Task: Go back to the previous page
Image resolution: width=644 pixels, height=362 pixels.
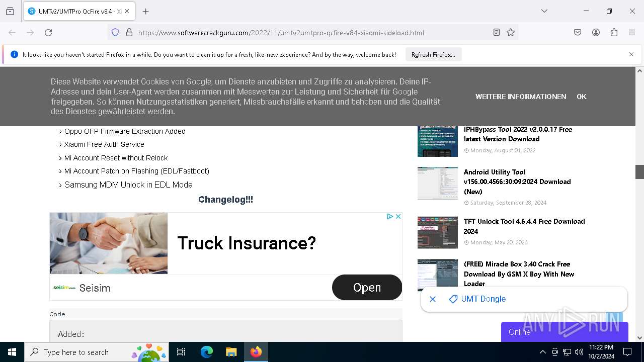Action: (x=12, y=32)
